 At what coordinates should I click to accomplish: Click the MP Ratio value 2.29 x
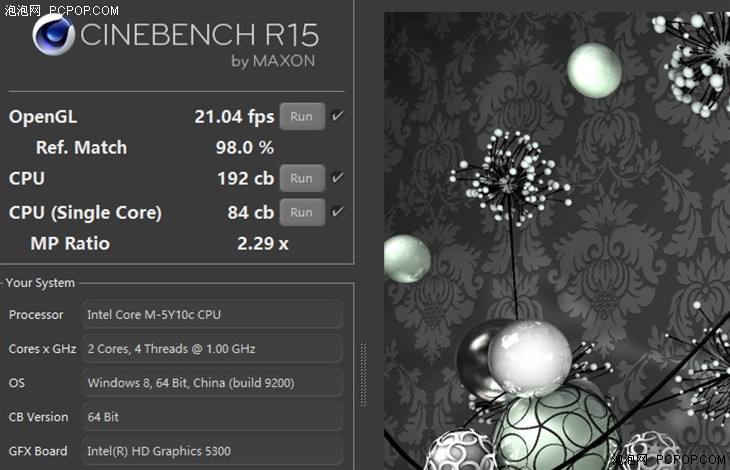pyautogui.click(x=263, y=243)
